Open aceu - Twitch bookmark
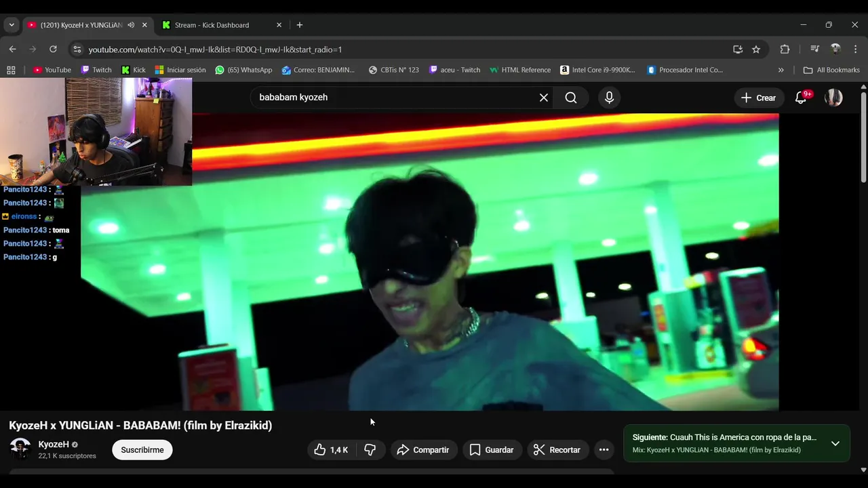 455,70
